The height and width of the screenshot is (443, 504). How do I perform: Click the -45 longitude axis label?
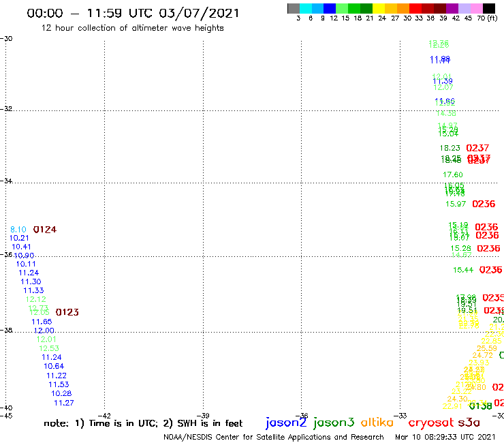point(6,416)
